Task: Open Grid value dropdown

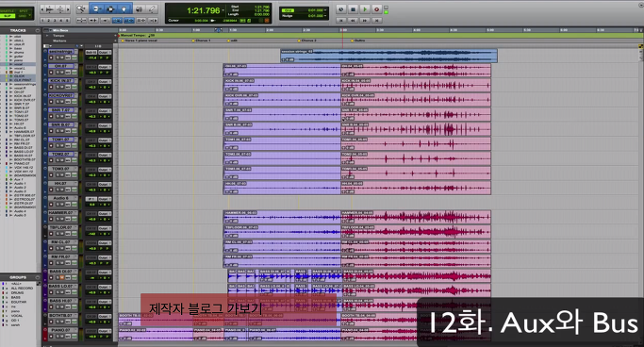Action: [325, 10]
